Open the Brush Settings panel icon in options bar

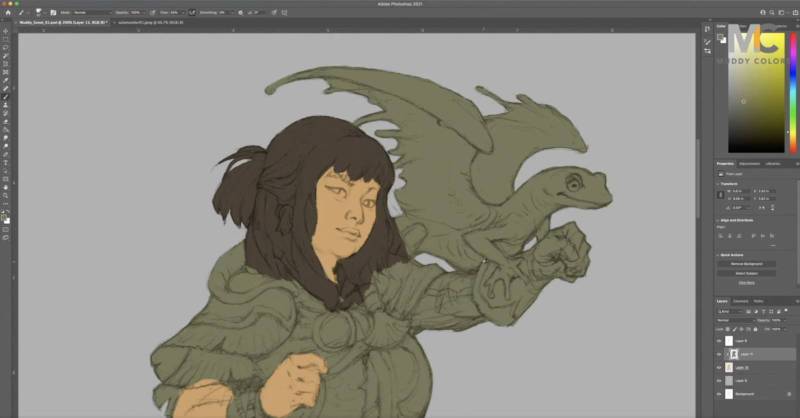(x=53, y=12)
